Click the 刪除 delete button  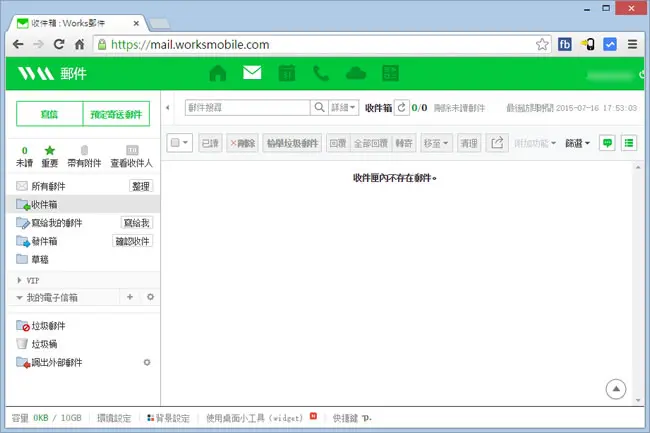point(243,143)
